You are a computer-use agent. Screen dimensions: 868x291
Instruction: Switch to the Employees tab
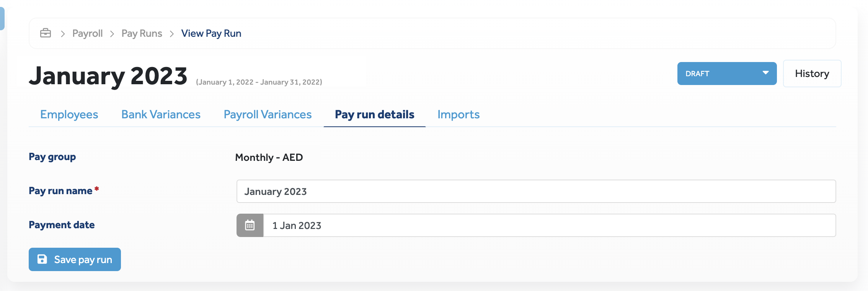click(69, 114)
